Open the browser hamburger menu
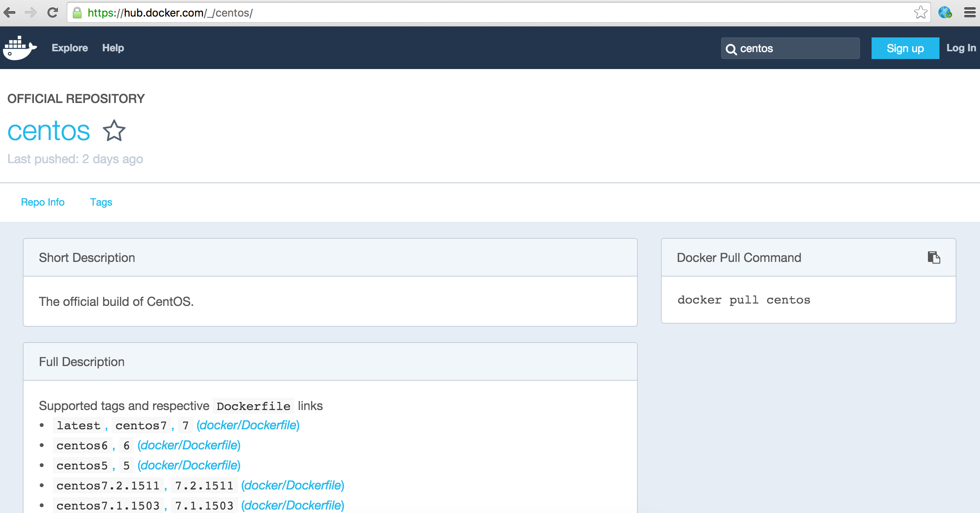Viewport: 980px width, 513px height. click(970, 13)
